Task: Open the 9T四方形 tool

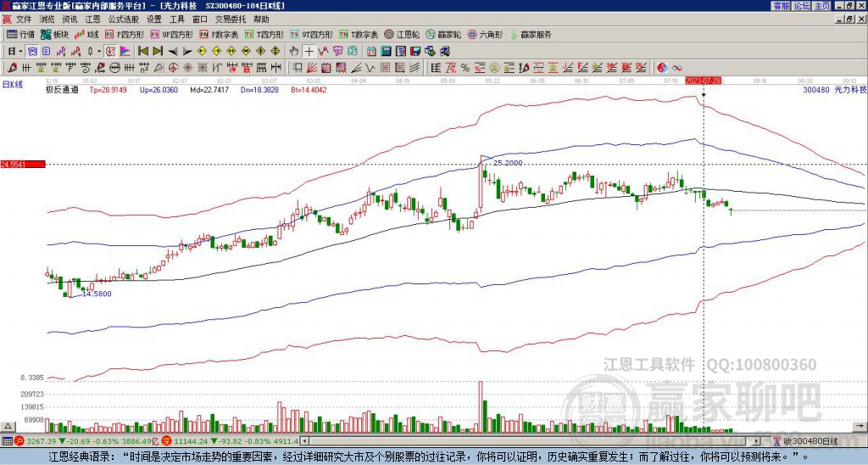Action: (x=312, y=34)
